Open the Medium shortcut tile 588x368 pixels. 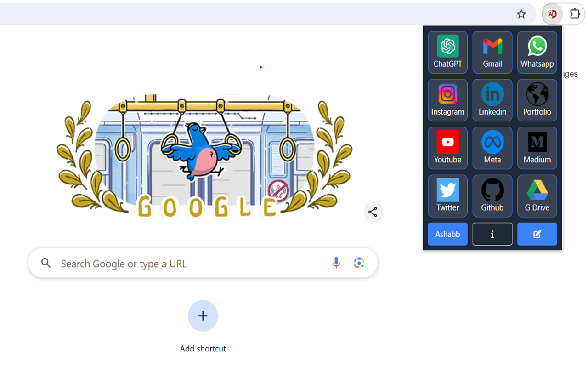(x=537, y=148)
